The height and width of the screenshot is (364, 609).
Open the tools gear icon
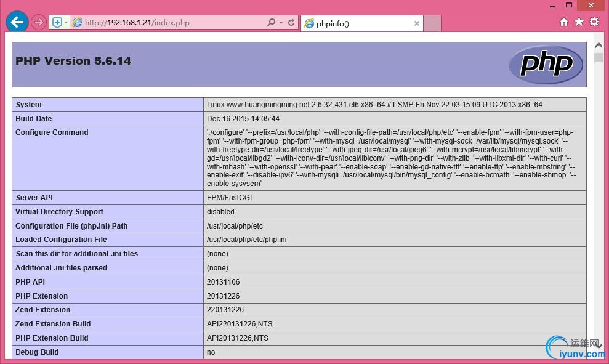[594, 22]
